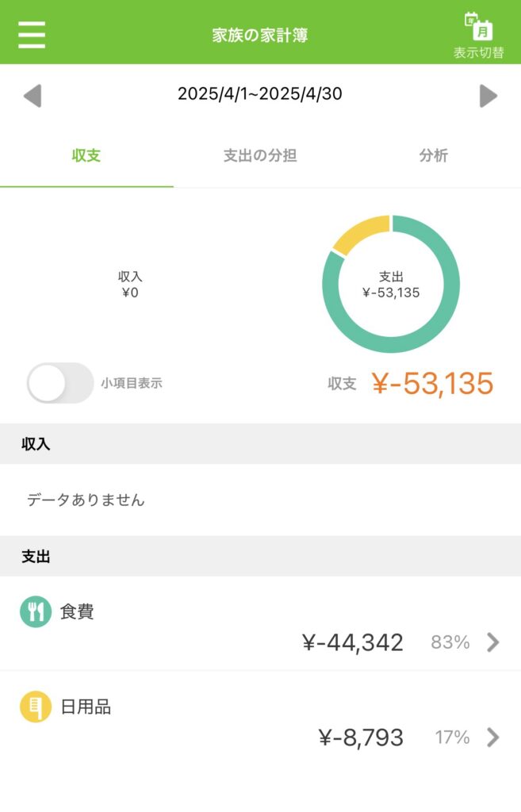Expand 食費 details with chevron

[493, 642]
